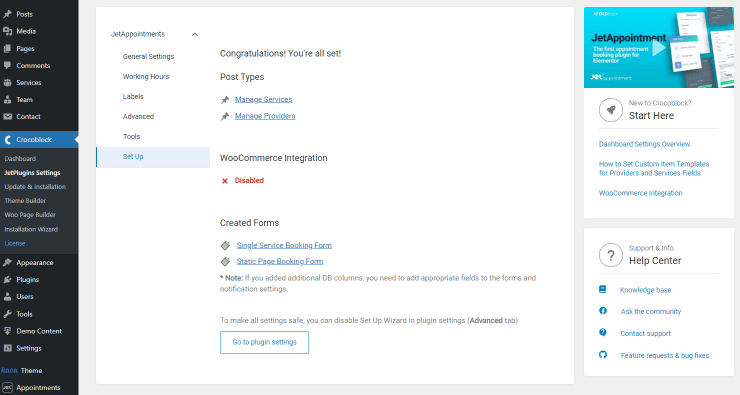The width and height of the screenshot is (740, 395).
Task: Open the WooCommerce Integration help link
Action: point(640,193)
